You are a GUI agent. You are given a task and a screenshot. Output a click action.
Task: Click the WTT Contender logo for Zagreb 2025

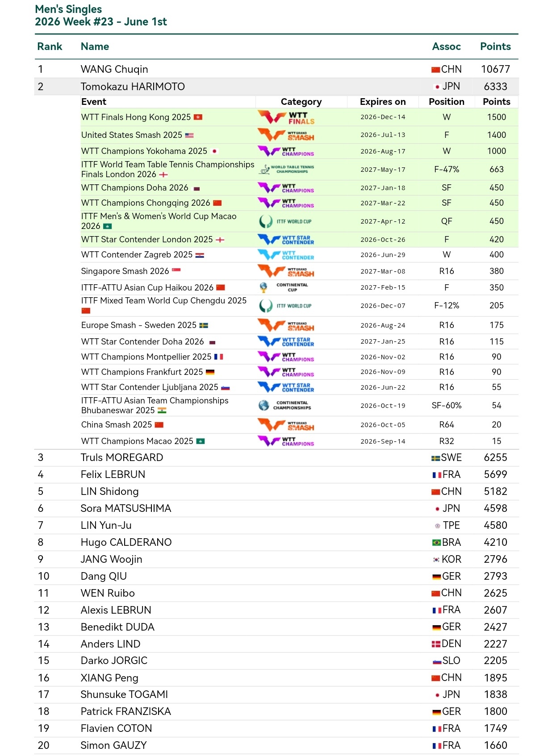[286, 255]
